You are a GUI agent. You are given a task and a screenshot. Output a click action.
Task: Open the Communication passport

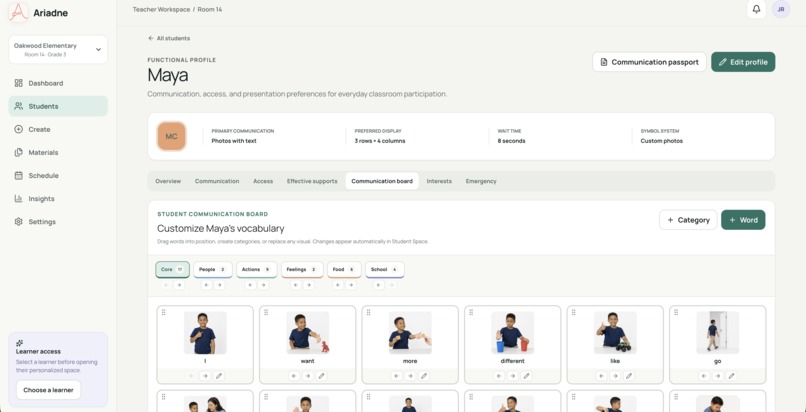pyautogui.click(x=649, y=62)
